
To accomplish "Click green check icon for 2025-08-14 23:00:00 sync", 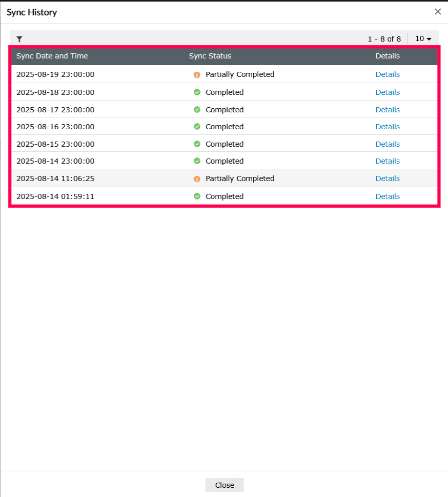I will [x=197, y=161].
